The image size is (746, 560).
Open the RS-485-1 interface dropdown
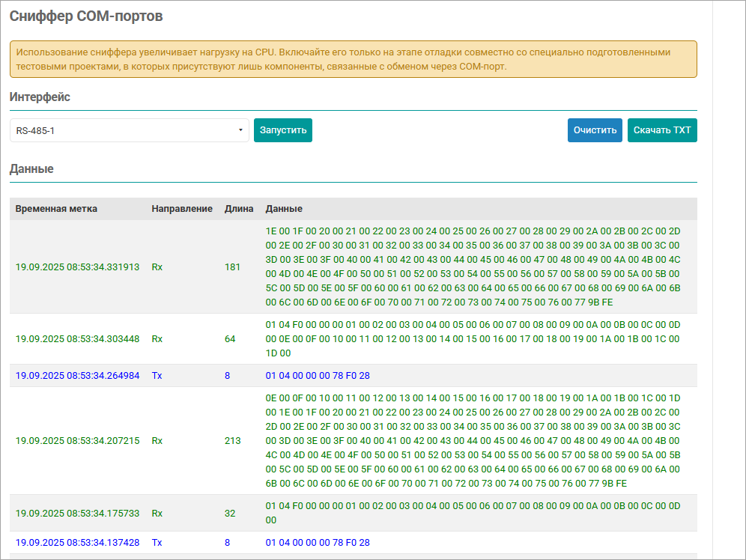point(129,130)
